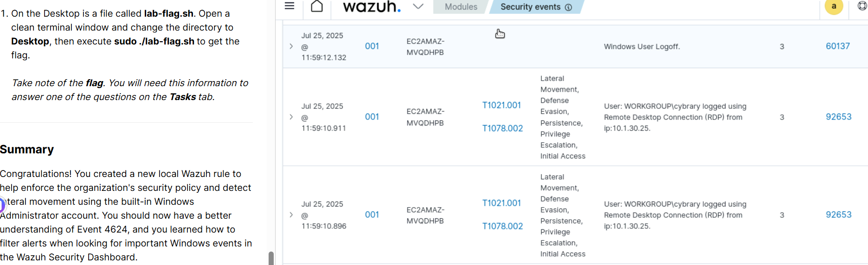Open the yellow user avatar menu

pos(834,6)
